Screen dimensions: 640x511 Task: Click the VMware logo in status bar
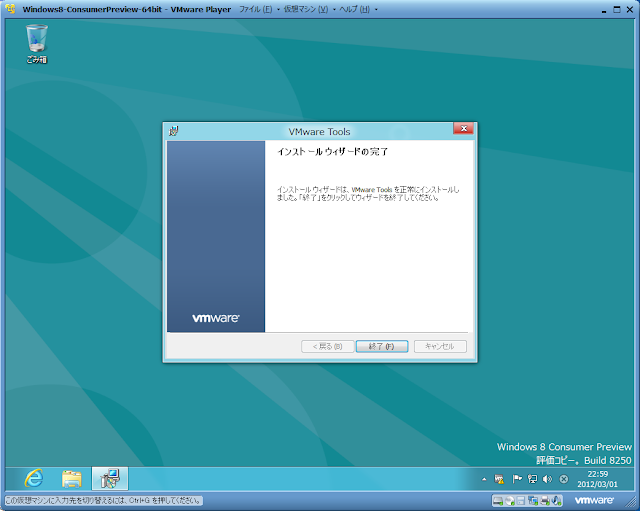click(594, 500)
